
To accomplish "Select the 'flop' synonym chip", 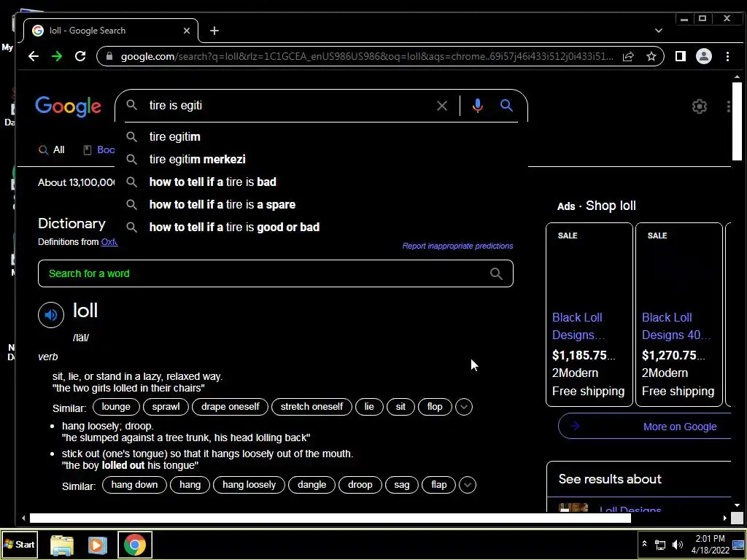I will tap(435, 407).
